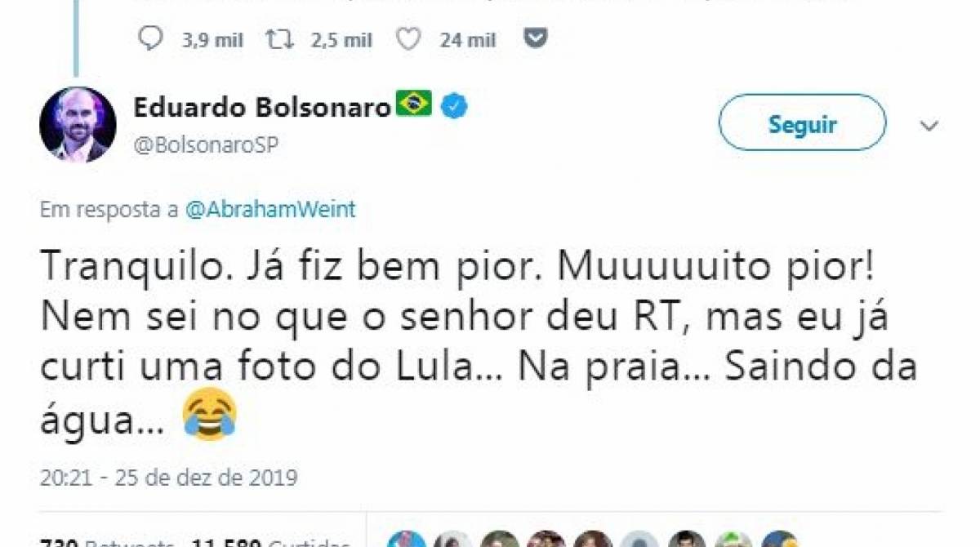The image size is (980, 547).
Task: Click the Brazil flag emoji in the name
Action: (415, 105)
